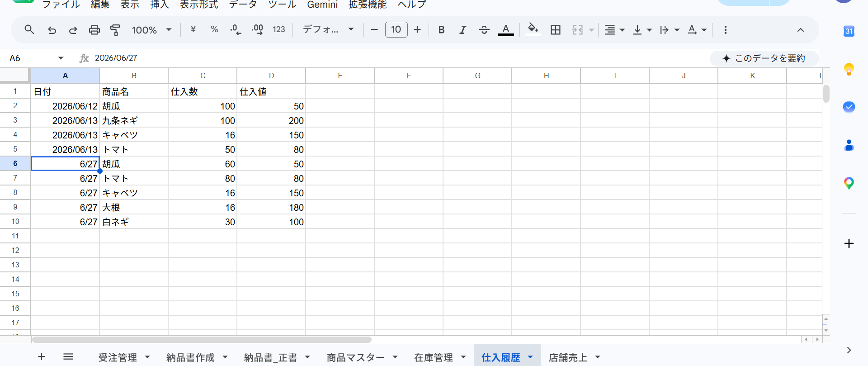Image resolution: width=868 pixels, height=366 pixels.
Task: Open Google Tasks checkmark icon
Action: 849,107
